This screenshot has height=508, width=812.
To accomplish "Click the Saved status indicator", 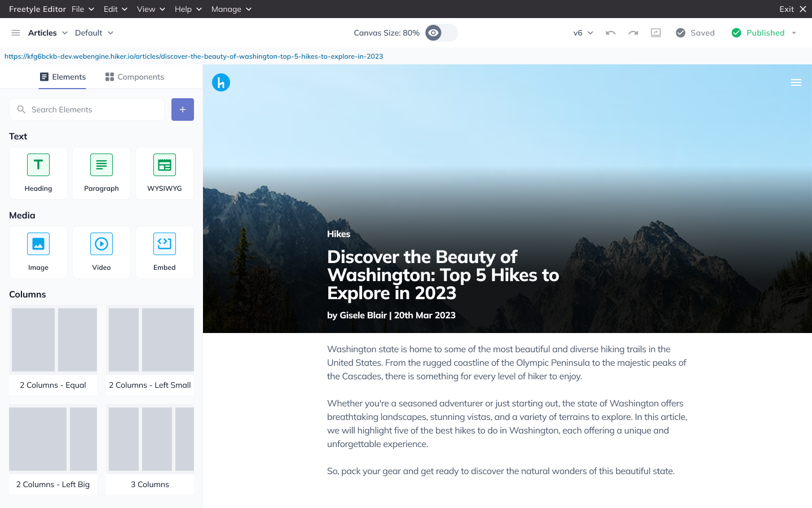I will coord(695,33).
